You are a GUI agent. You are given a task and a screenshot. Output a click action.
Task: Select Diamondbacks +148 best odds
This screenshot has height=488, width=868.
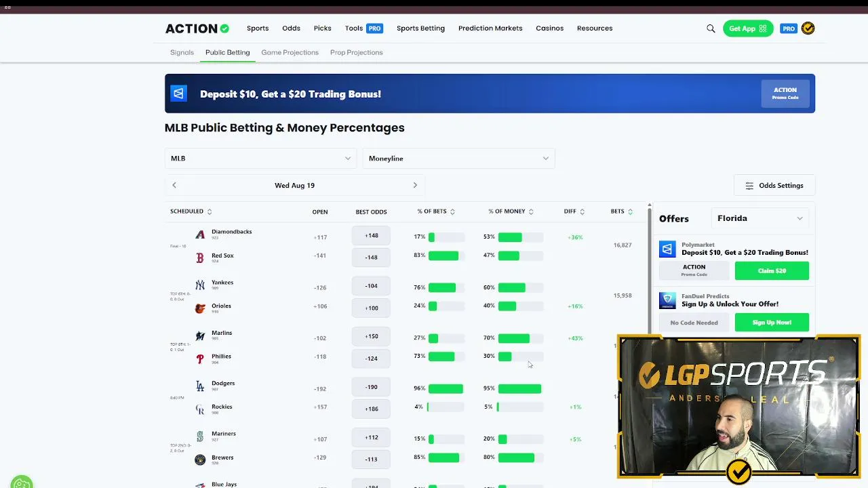[371, 236]
